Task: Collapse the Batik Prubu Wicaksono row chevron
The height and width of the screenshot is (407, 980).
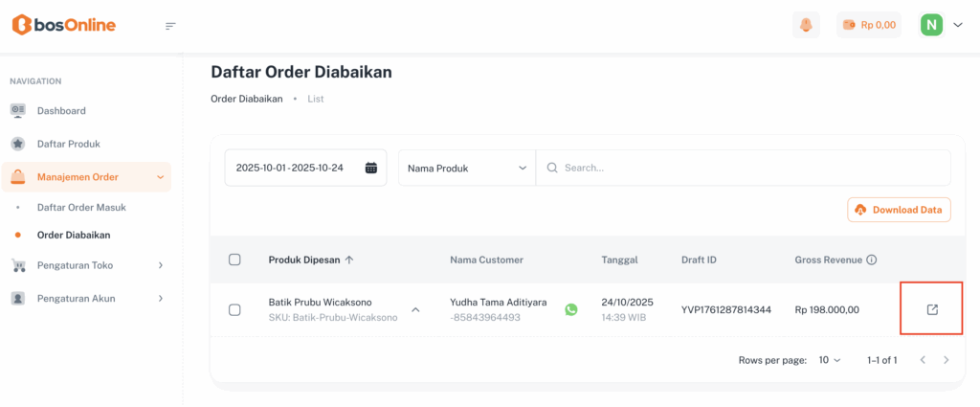Action: tap(415, 309)
